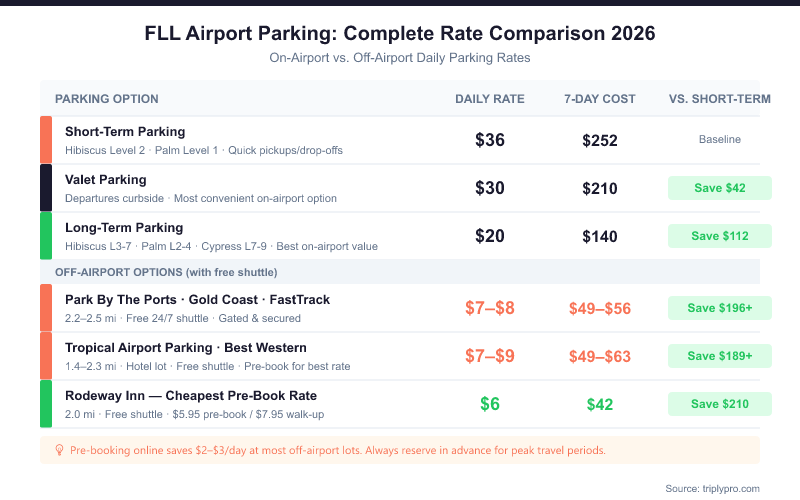Click the "Parking Option" column header
The height and width of the screenshot is (500, 800).
click(x=106, y=99)
